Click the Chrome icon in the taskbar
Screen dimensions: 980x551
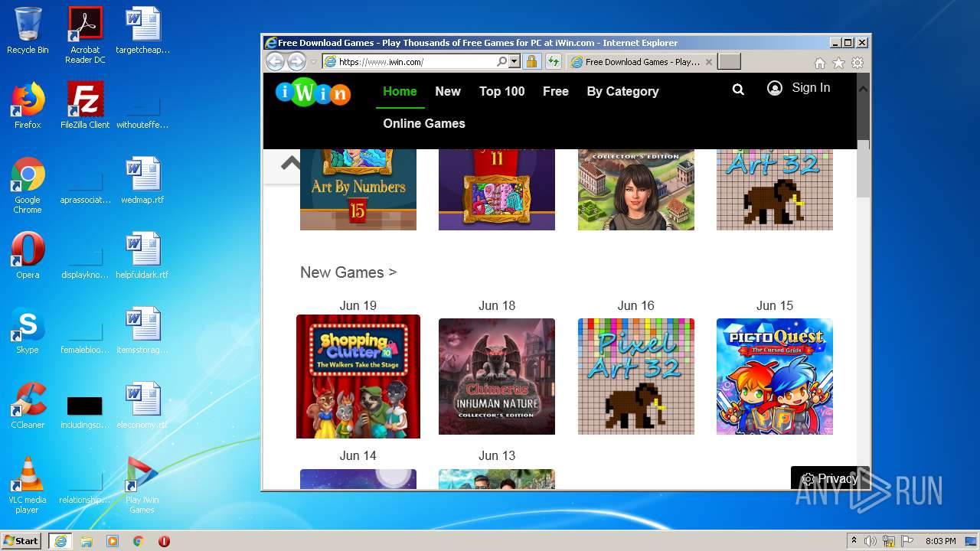pyautogui.click(x=138, y=541)
